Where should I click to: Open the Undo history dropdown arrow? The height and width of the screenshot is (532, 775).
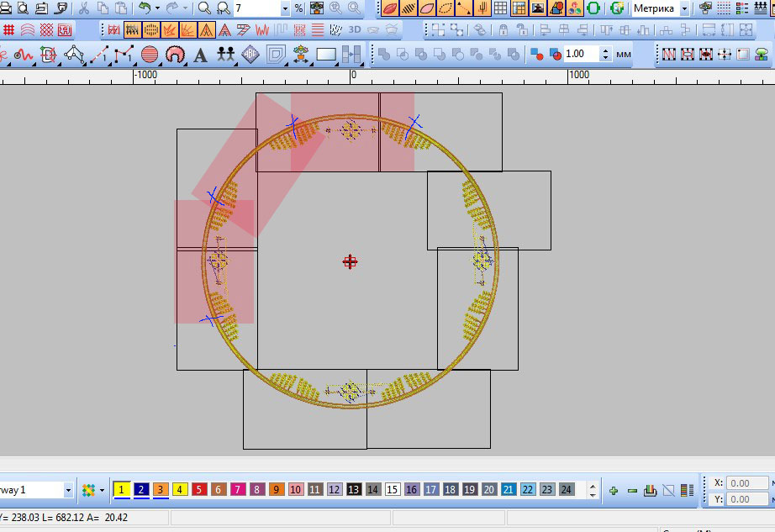[x=158, y=8]
